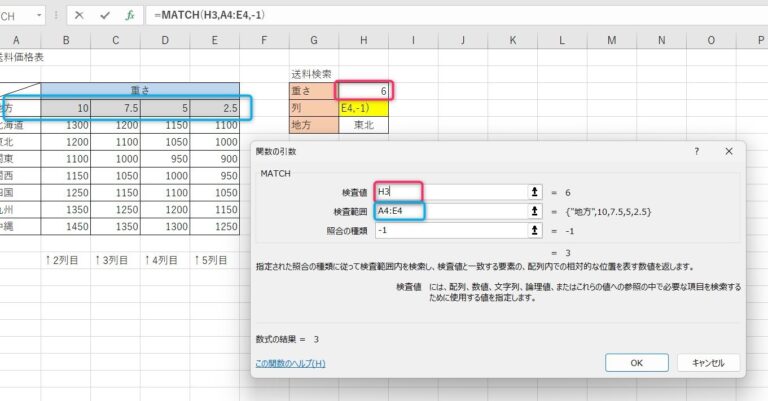Select cell with price 1450
768x401 pixels.
(66, 227)
